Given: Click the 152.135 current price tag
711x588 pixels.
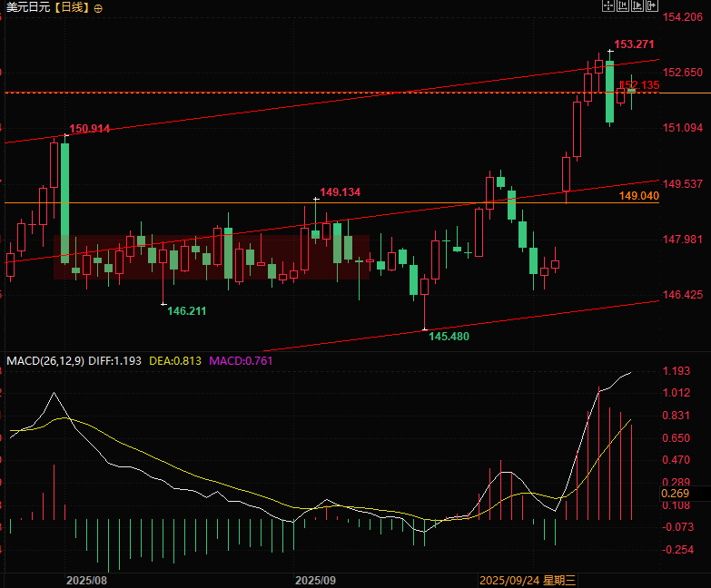Looking at the screenshot, I should [x=641, y=84].
